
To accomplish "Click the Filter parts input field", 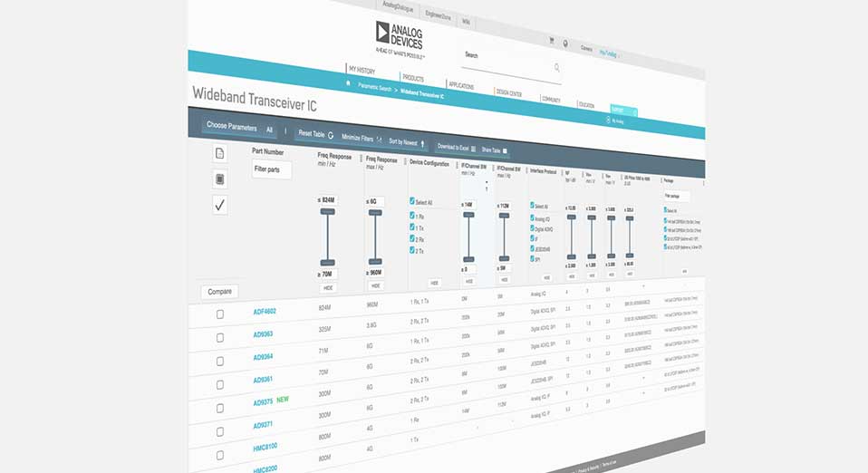I will pyautogui.click(x=271, y=170).
